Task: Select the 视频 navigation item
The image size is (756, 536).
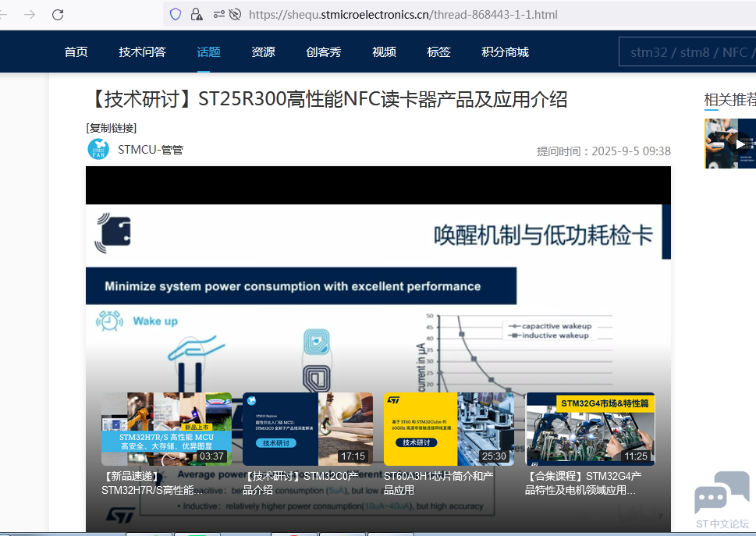Action: 383,51
